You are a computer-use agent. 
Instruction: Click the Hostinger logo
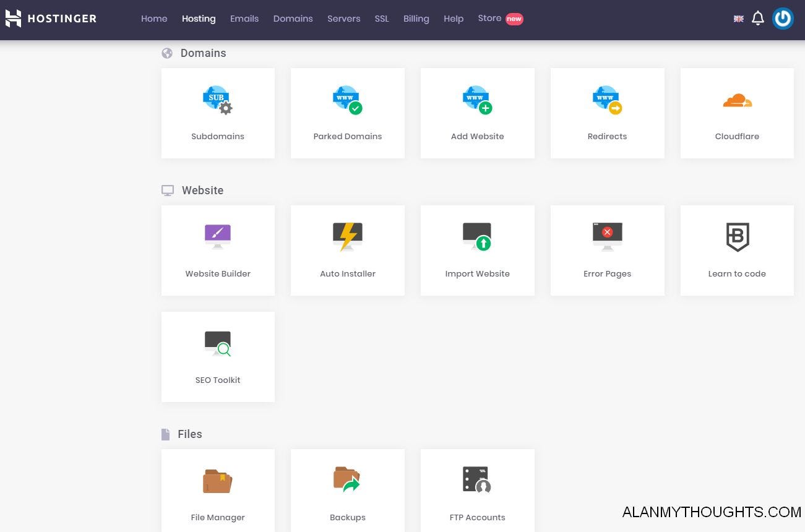tap(51, 19)
